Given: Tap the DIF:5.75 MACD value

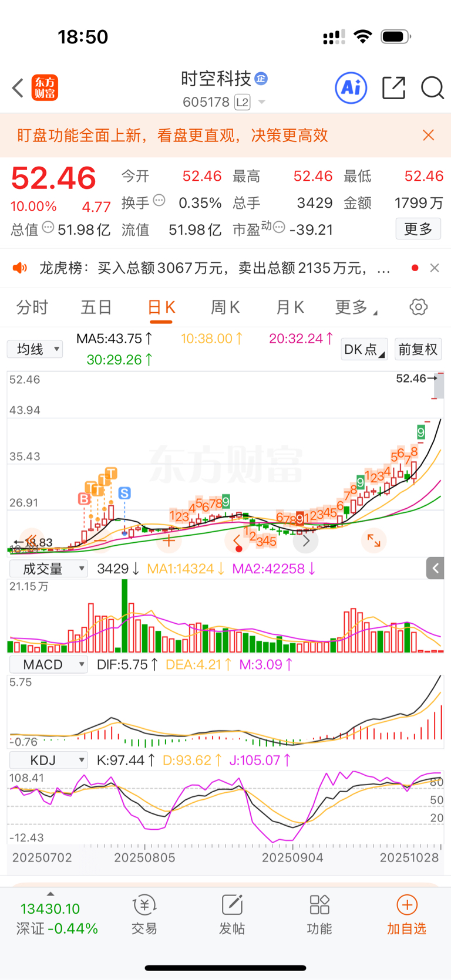Looking at the screenshot, I should (x=127, y=664).
